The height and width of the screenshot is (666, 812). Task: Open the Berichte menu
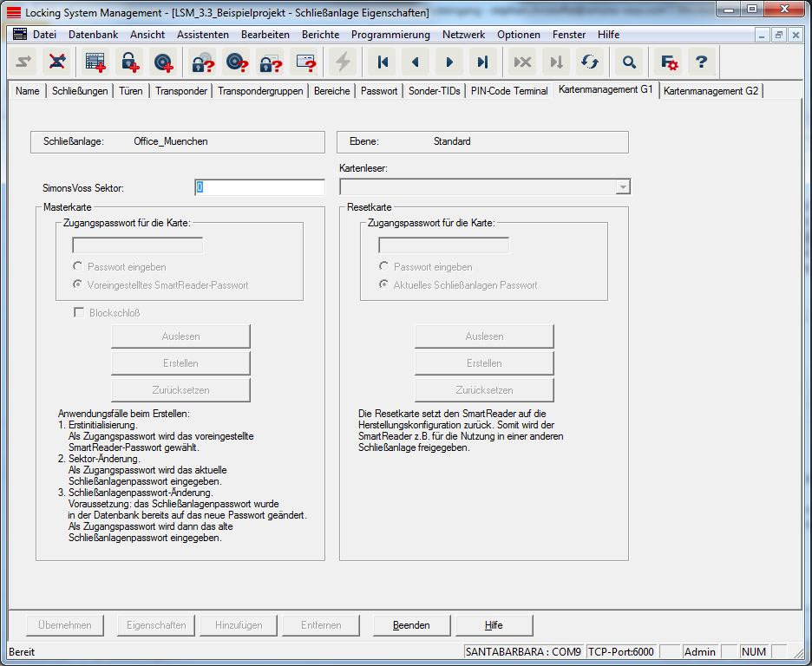[x=320, y=35]
